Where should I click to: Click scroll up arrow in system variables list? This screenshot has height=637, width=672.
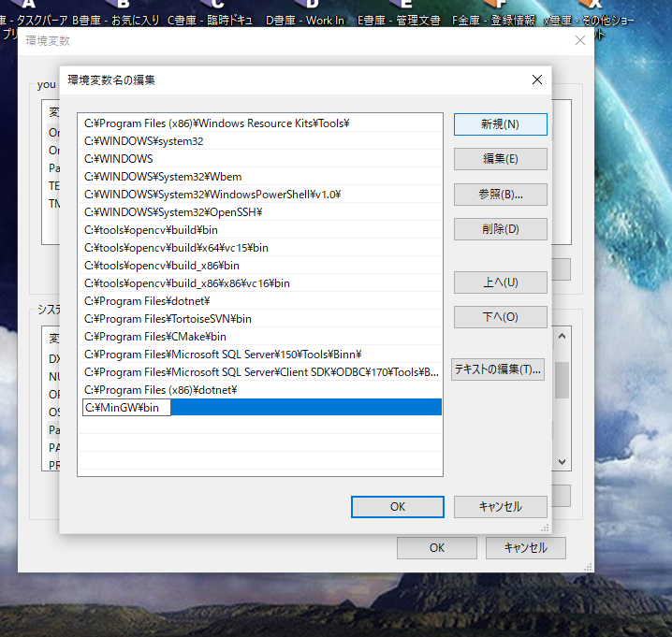pos(562,337)
